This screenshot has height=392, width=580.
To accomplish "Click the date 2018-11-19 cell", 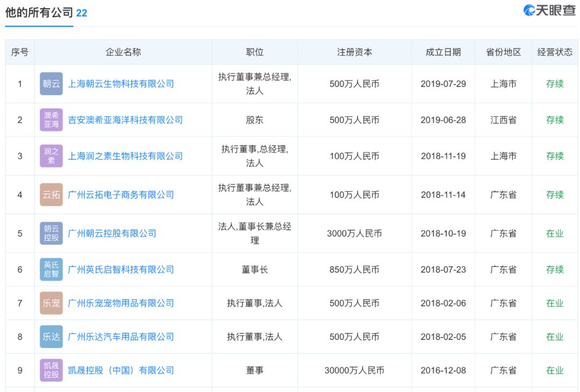I will pos(443,156).
